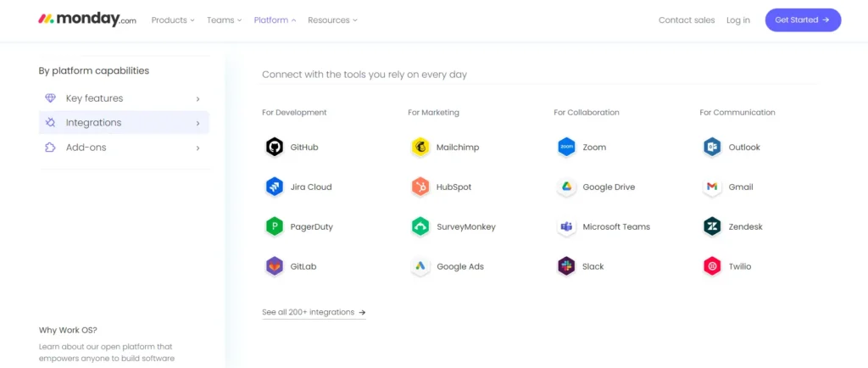
Task: Expand the Products dropdown menu
Action: (173, 20)
